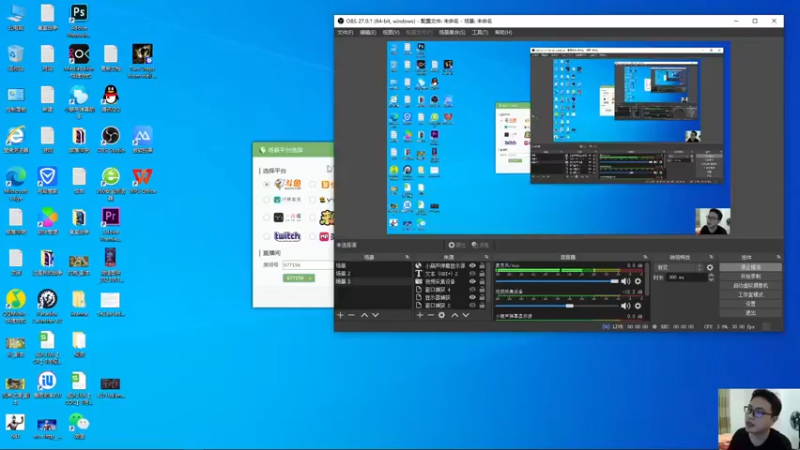Click the 停止推流 button in controls
The height and width of the screenshot is (450, 800).
(750, 267)
